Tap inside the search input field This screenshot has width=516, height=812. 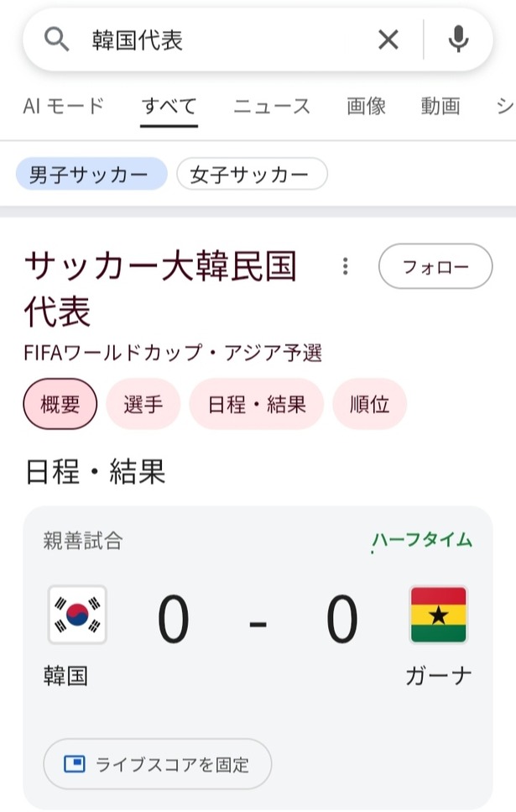210,39
